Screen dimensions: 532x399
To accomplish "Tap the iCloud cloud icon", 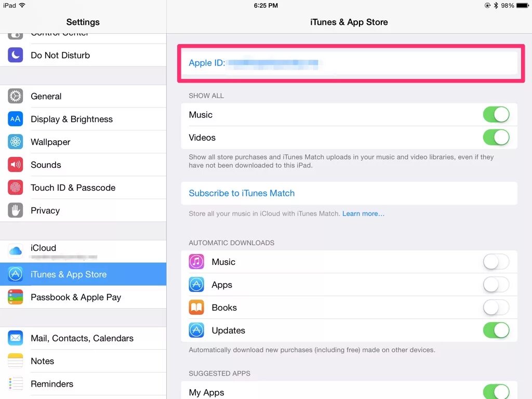I will (15, 251).
